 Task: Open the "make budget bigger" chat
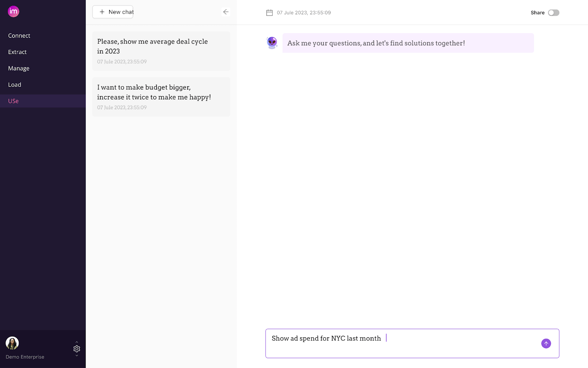pyautogui.click(x=161, y=97)
